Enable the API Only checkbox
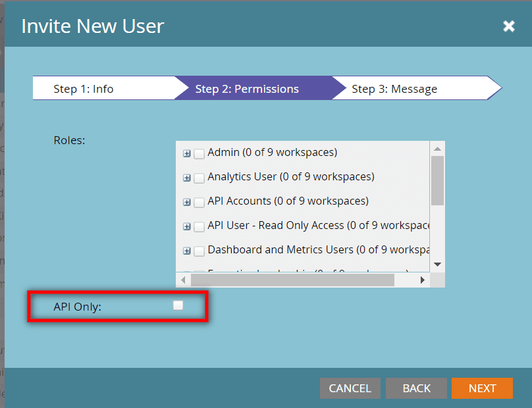 tap(178, 305)
